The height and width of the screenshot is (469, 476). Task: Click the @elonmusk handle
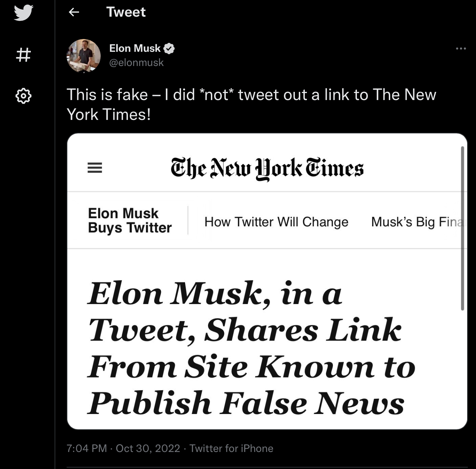click(136, 62)
